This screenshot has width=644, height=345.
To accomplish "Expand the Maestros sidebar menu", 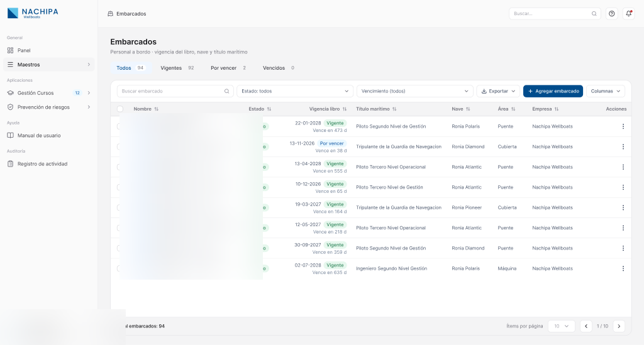I will click(48, 65).
